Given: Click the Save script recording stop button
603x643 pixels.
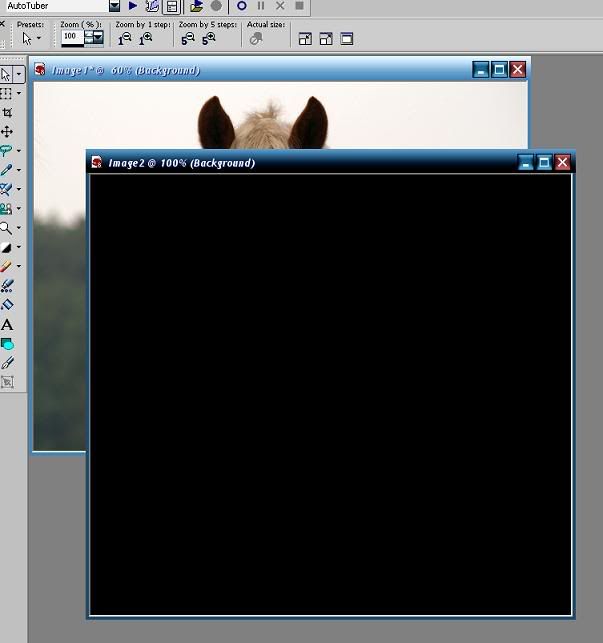Looking at the screenshot, I should pos(299,6).
